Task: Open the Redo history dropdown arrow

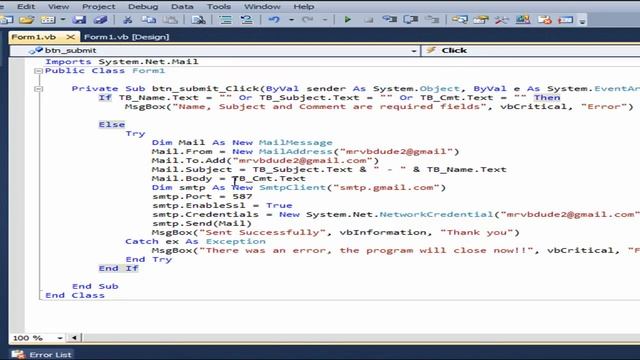Action: tap(324, 20)
